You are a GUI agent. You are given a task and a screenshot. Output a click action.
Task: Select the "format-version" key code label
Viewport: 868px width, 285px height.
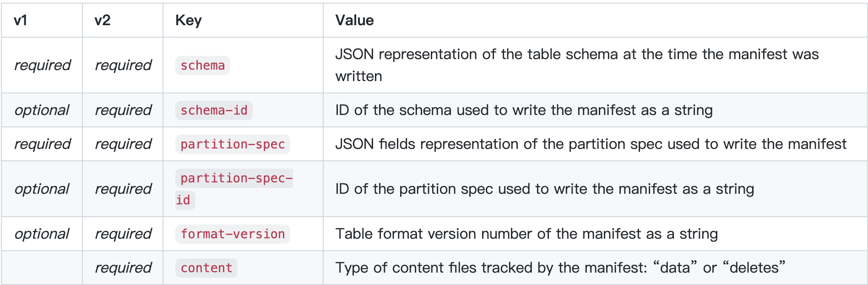click(233, 234)
